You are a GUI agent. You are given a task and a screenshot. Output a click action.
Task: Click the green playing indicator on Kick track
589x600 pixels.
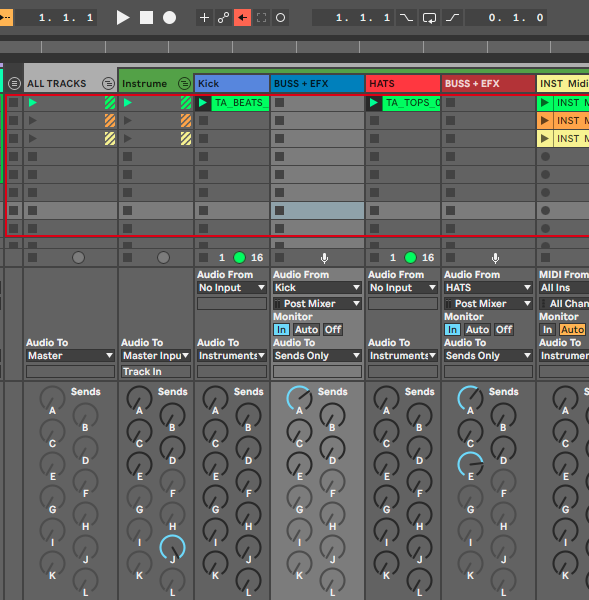(240, 258)
